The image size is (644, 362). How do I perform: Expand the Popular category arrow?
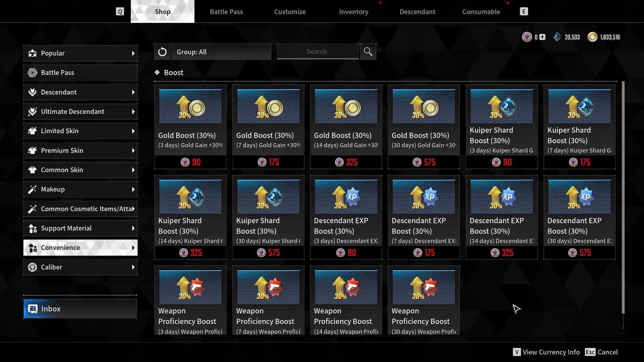pyautogui.click(x=133, y=53)
